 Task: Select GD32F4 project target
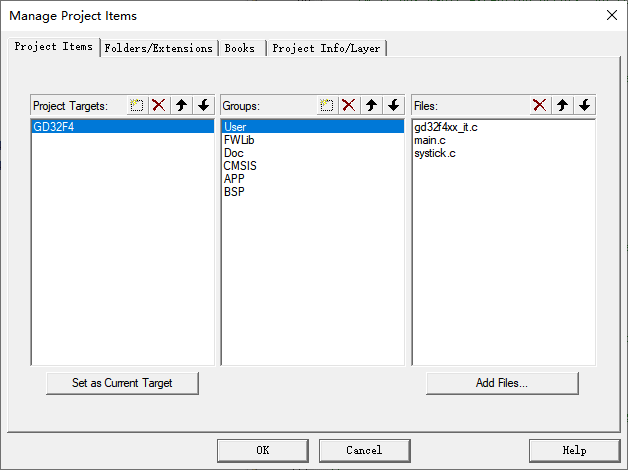click(x=123, y=127)
